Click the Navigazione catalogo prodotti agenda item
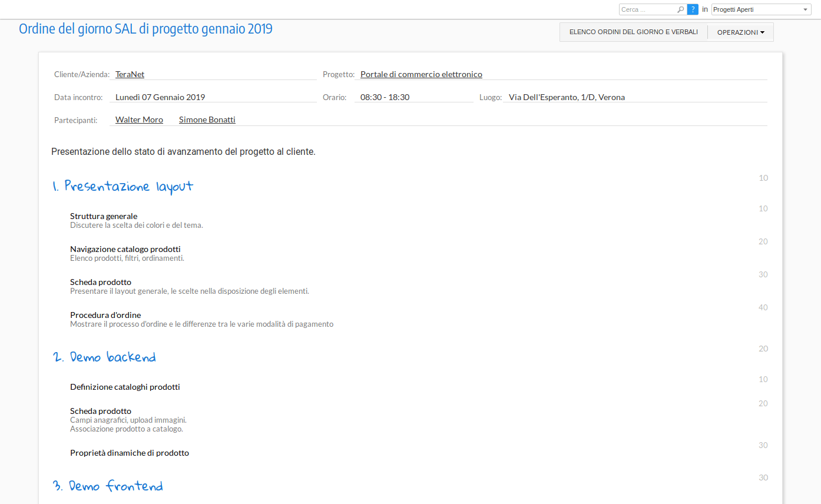The image size is (821, 504). (x=125, y=249)
